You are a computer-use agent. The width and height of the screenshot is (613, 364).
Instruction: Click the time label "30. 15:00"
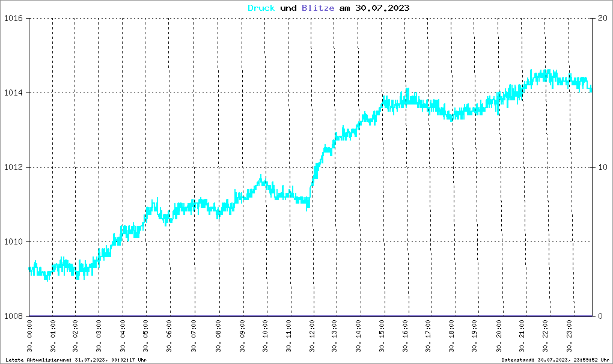click(382, 336)
